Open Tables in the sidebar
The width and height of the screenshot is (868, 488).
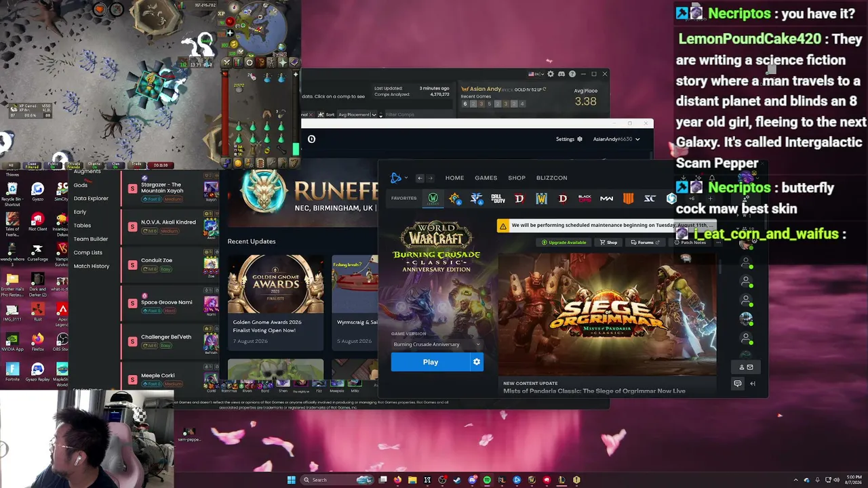82,226
